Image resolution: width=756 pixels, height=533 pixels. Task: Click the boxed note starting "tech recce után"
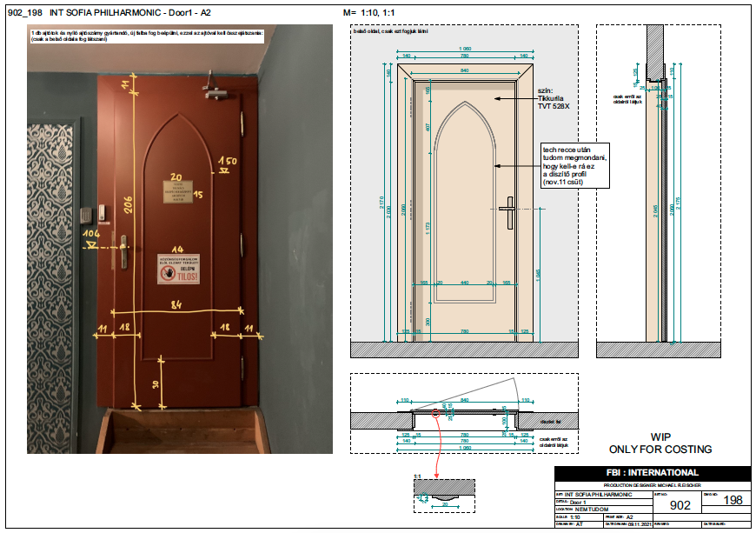574,165
